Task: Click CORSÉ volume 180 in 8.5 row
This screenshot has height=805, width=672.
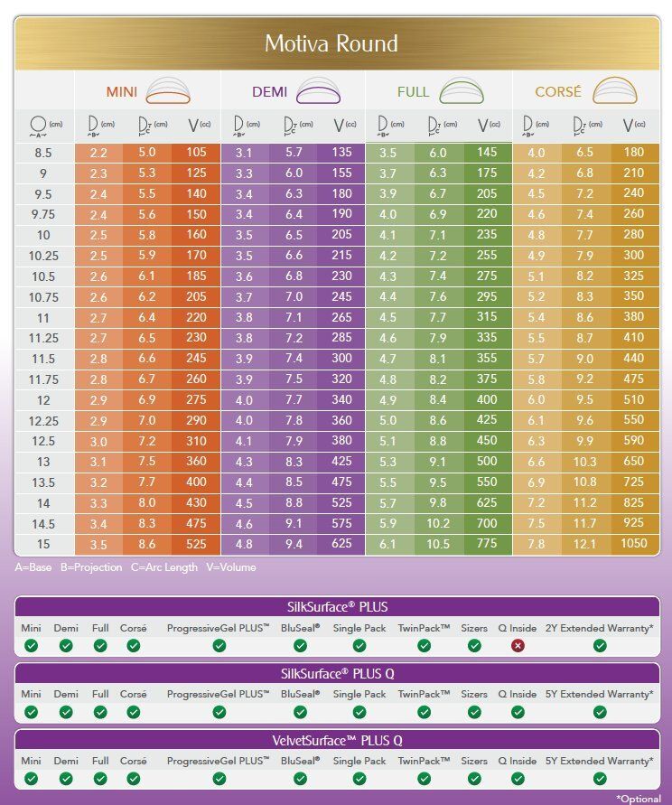Action: (x=634, y=152)
